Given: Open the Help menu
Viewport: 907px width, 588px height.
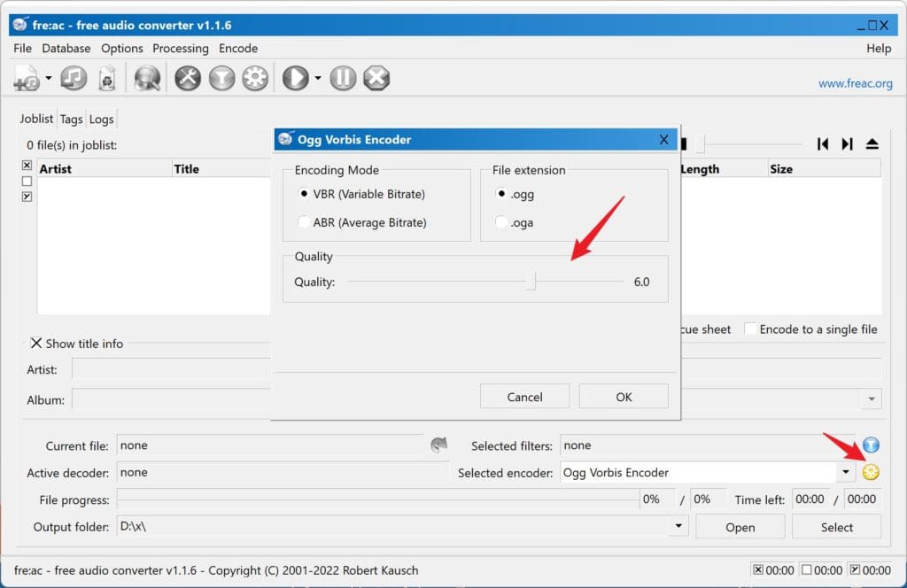Looking at the screenshot, I should pos(879,49).
